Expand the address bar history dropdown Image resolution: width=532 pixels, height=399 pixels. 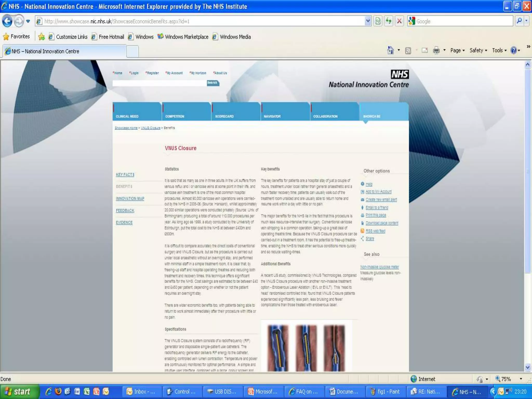tap(368, 21)
